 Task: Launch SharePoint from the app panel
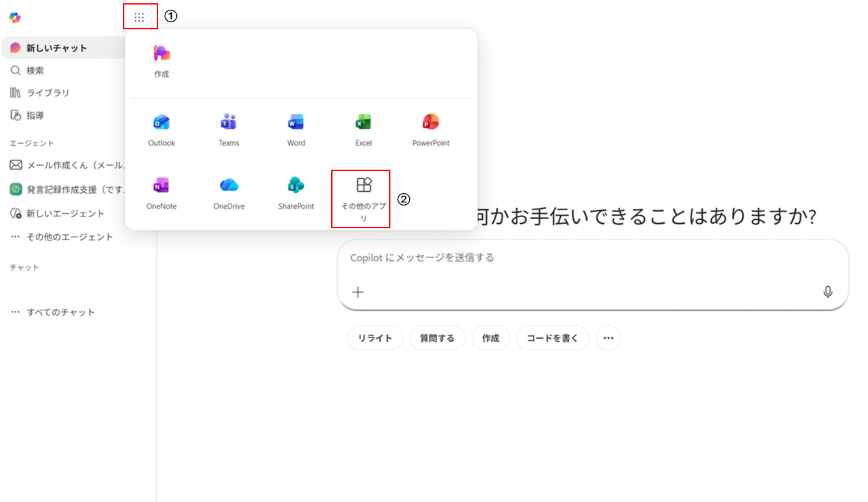point(296,194)
